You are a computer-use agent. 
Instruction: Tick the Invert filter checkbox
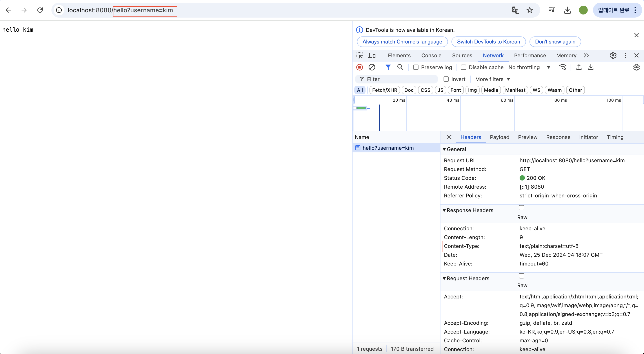click(446, 79)
